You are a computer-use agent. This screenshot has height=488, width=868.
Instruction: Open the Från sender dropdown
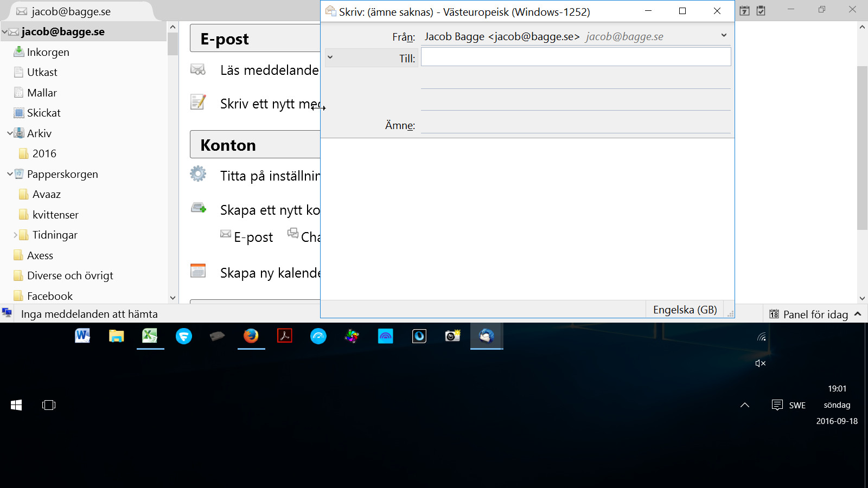pyautogui.click(x=723, y=36)
